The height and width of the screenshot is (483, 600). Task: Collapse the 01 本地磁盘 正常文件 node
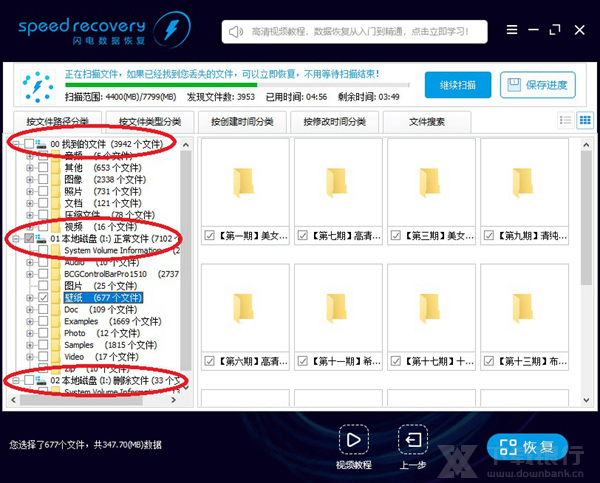(16, 239)
